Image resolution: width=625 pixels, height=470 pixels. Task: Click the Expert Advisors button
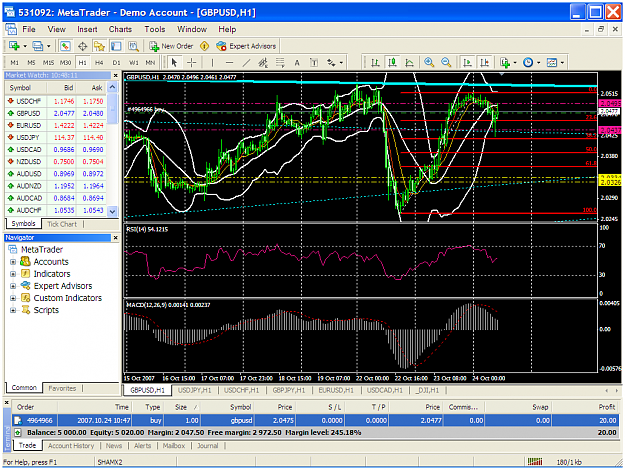(246, 46)
